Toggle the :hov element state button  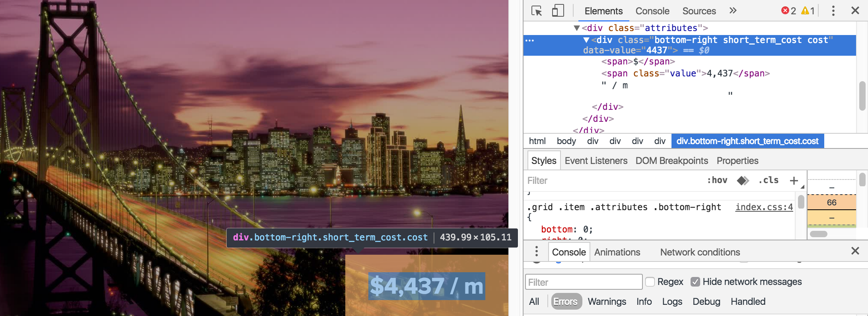pyautogui.click(x=717, y=180)
